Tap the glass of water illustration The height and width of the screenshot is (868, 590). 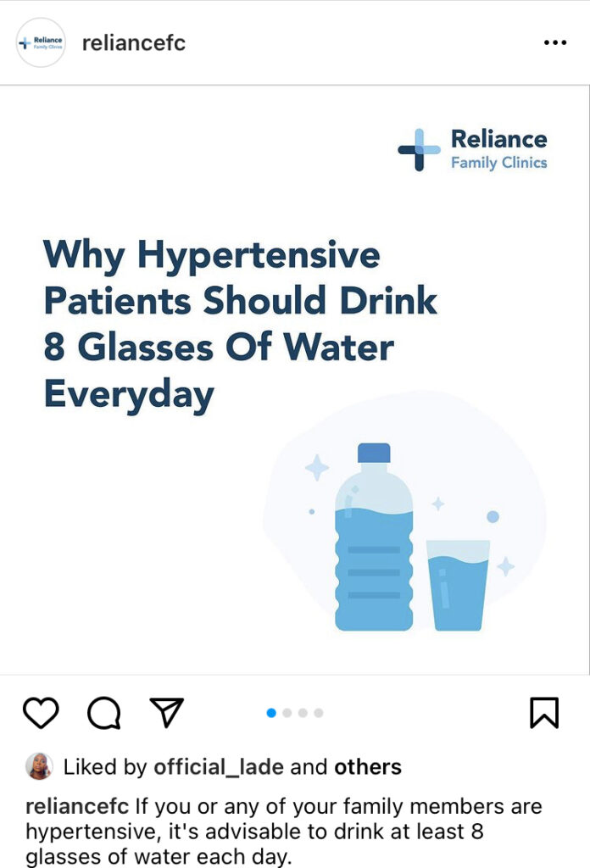pyautogui.click(x=458, y=585)
